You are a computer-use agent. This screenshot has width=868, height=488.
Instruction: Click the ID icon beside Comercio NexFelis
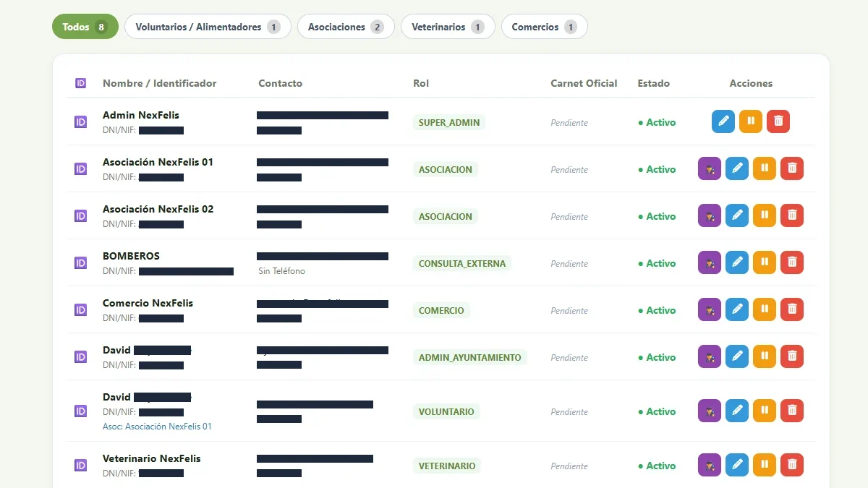81,309
